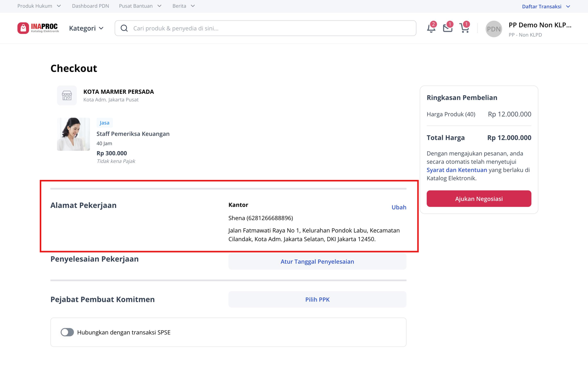Screen dimensions: 588x368
Task: Click the Tidak kena Pajak note
Action: pos(116,161)
